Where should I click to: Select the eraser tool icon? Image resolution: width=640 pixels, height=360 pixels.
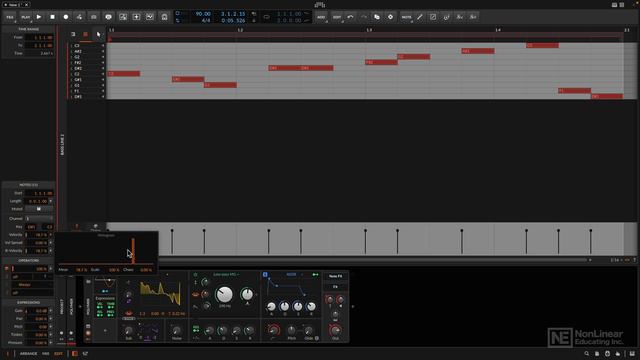(433, 17)
